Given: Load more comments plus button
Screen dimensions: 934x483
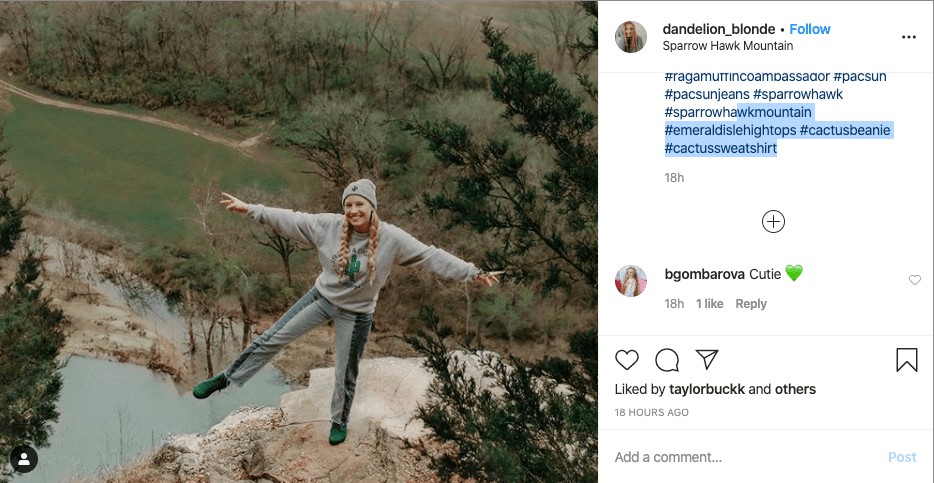Looking at the screenshot, I should coord(773,222).
